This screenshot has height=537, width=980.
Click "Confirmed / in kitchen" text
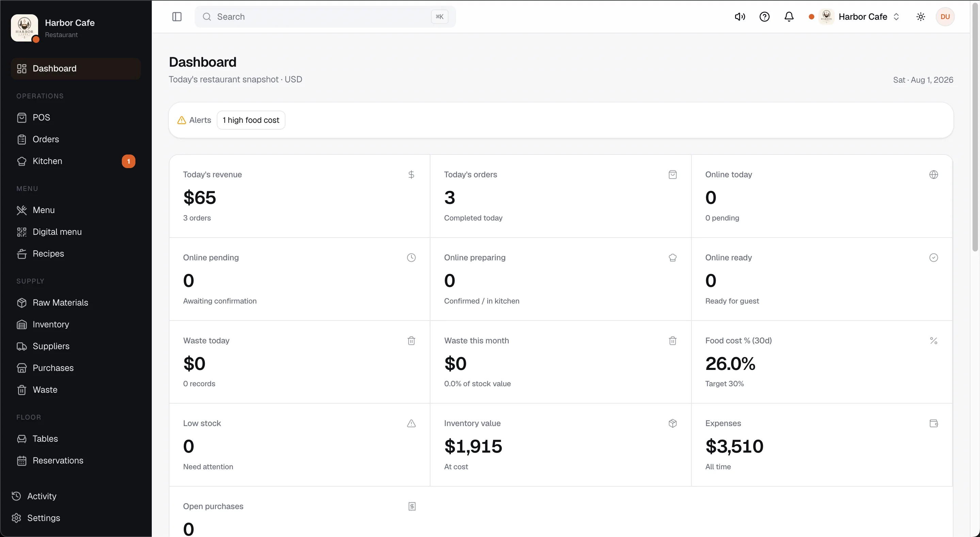(481, 301)
